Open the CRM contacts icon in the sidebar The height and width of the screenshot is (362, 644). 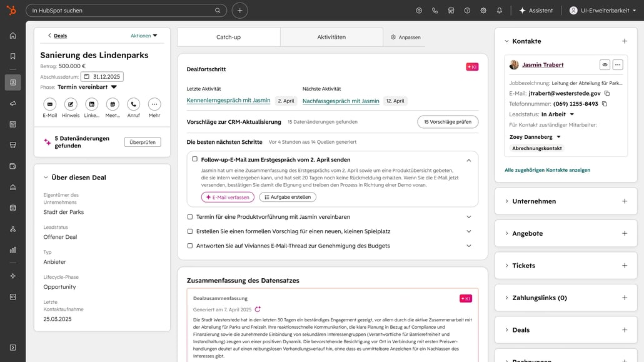point(13,82)
